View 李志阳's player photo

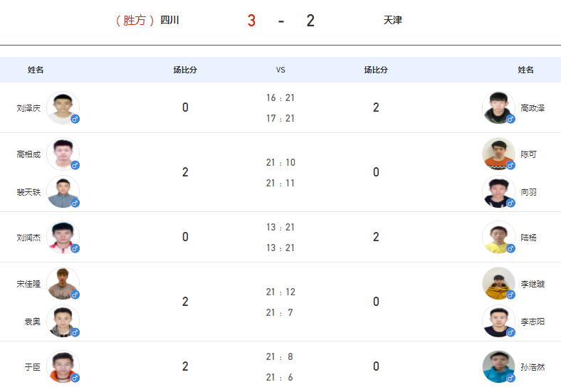tap(498, 321)
